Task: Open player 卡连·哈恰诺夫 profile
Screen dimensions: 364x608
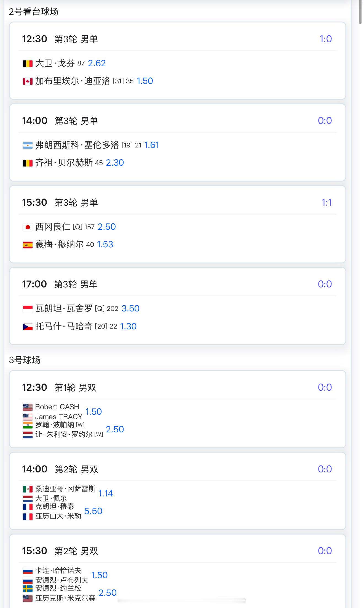Action: pyautogui.click(x=58, y=570)
